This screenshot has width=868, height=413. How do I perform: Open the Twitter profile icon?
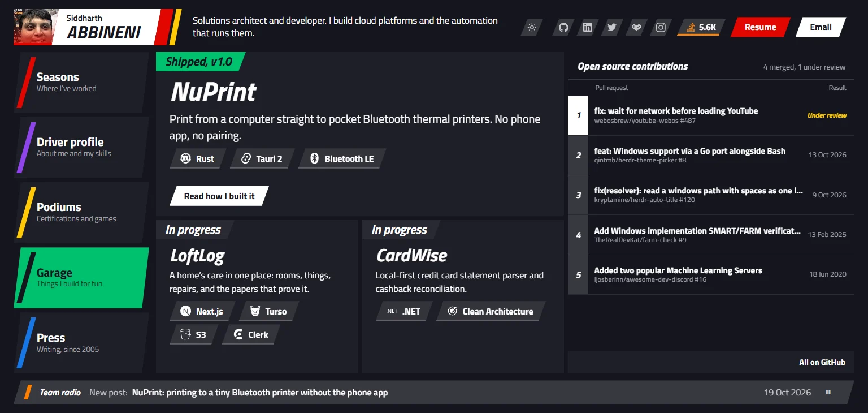(612, 27)
